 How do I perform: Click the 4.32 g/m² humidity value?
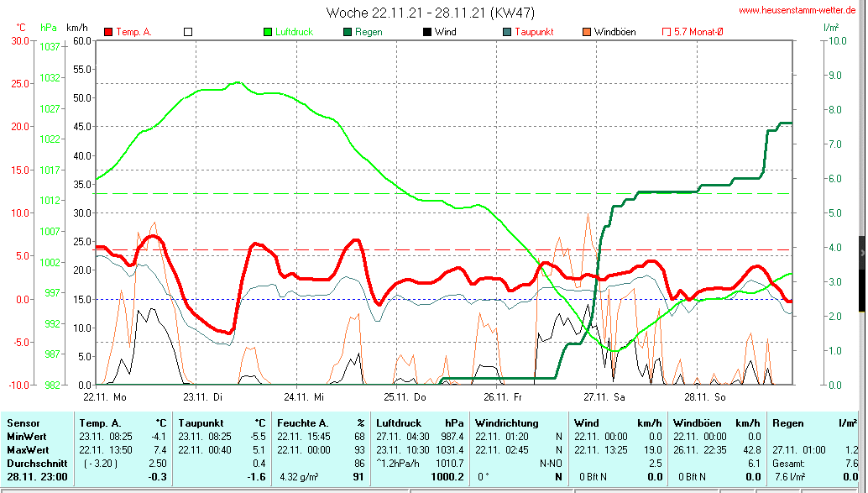(x=299, y=476)
